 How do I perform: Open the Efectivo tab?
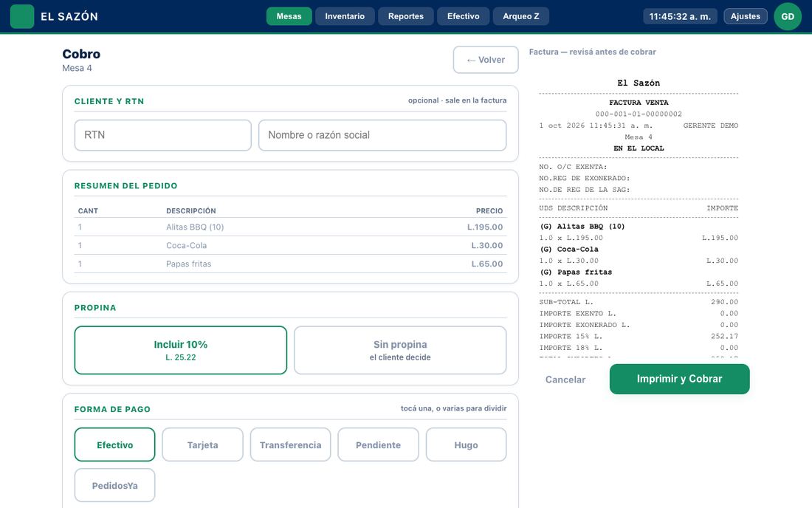(464, 16)
